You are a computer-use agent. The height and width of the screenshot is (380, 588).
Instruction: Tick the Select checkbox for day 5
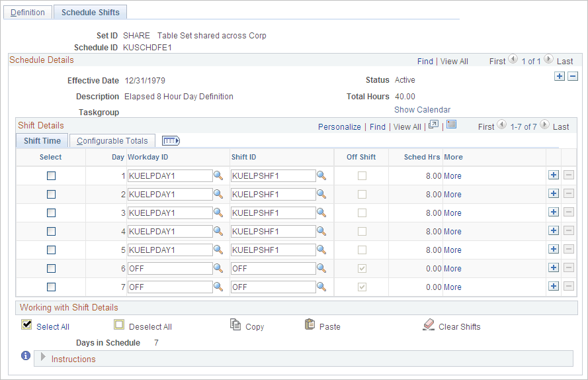52,250
